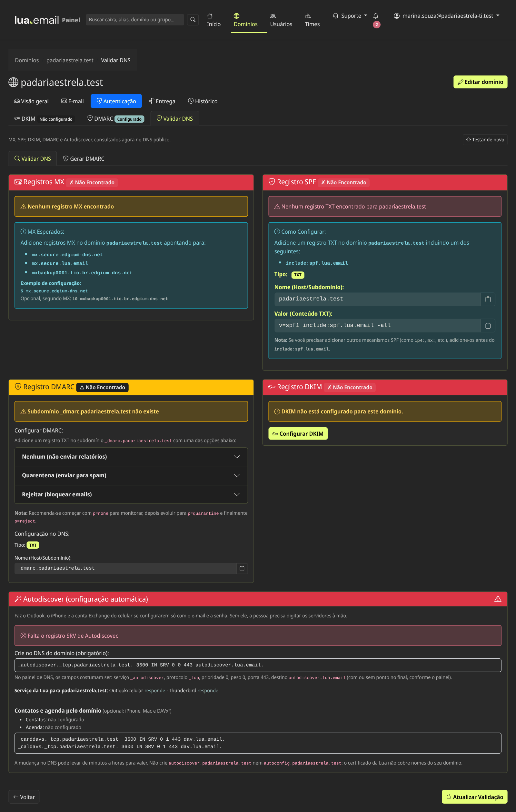This screenshot has height=812, width=516.
Task: Switch to the Entrega tab
Action: point(162,101)
